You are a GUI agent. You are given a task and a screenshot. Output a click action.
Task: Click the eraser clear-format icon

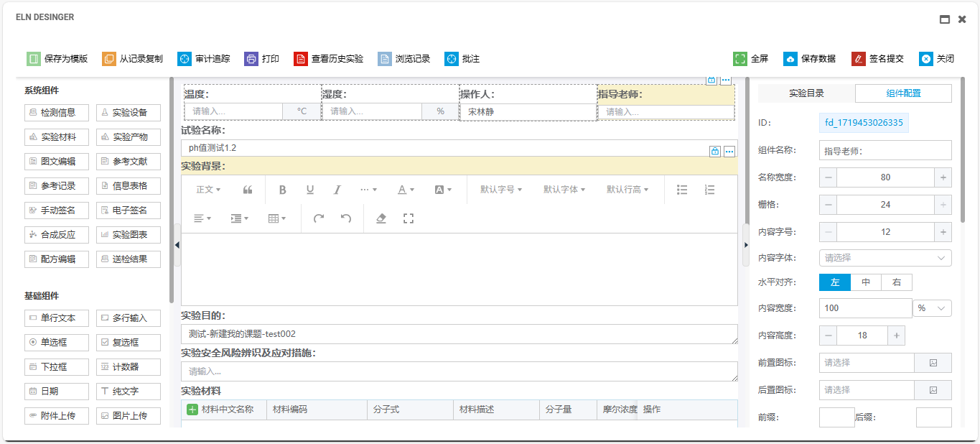coord(381,218)
